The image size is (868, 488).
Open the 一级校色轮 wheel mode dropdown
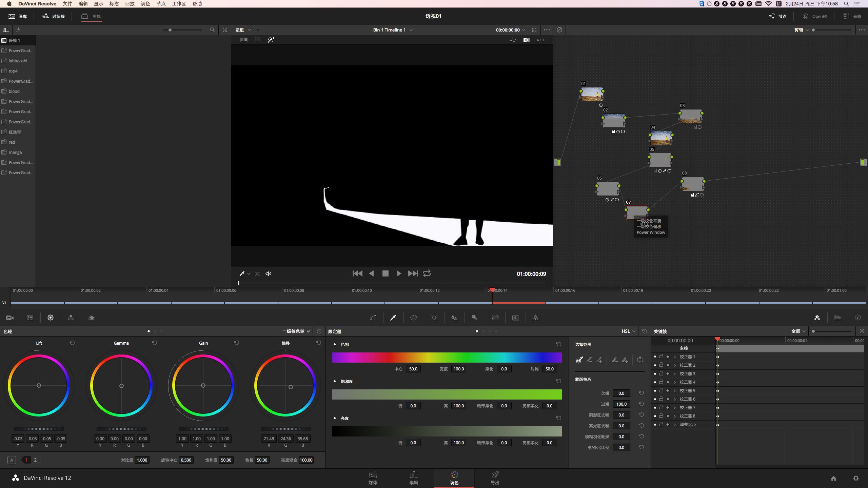[296, 331]
